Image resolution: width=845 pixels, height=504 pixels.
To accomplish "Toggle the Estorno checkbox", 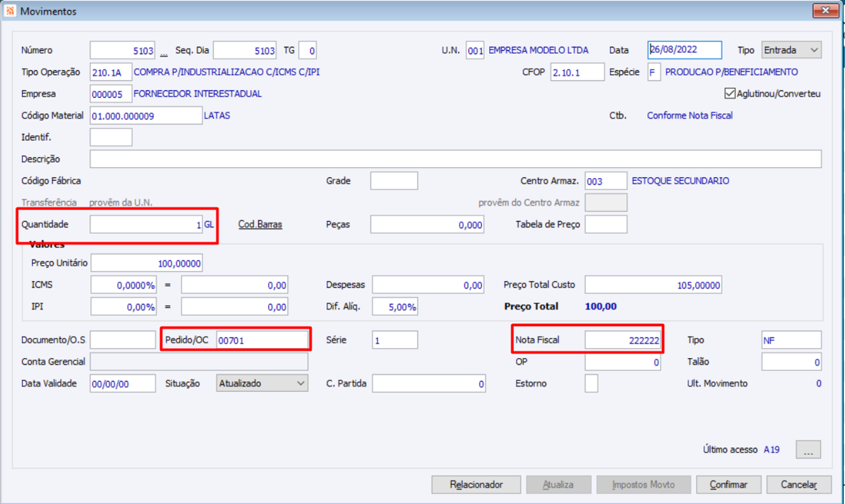I will pyautogui.click(x=591, y=384).
